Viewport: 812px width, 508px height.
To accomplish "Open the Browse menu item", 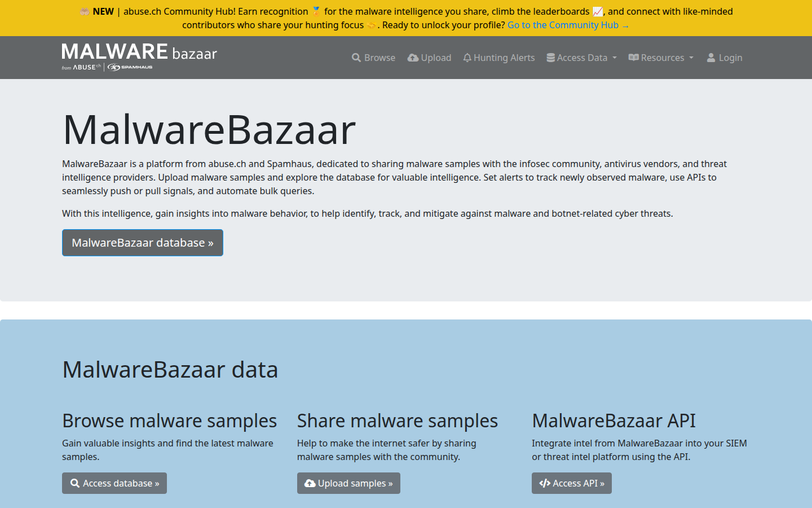I will click(373, 58).
